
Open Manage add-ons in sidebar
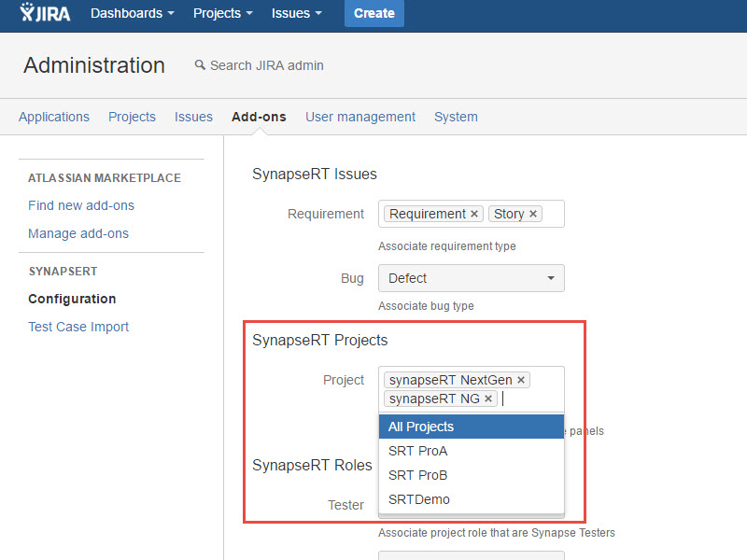(x=78, y=233)
